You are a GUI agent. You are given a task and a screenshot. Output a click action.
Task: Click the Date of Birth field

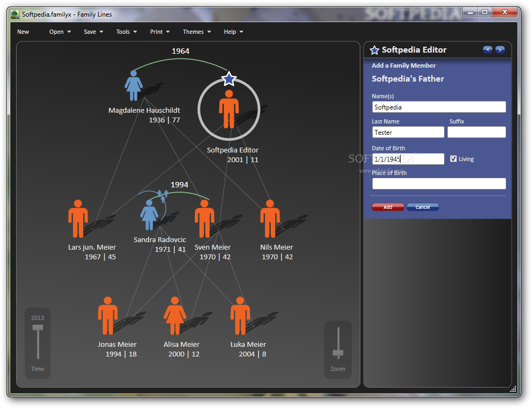click(x=408, y=159)
